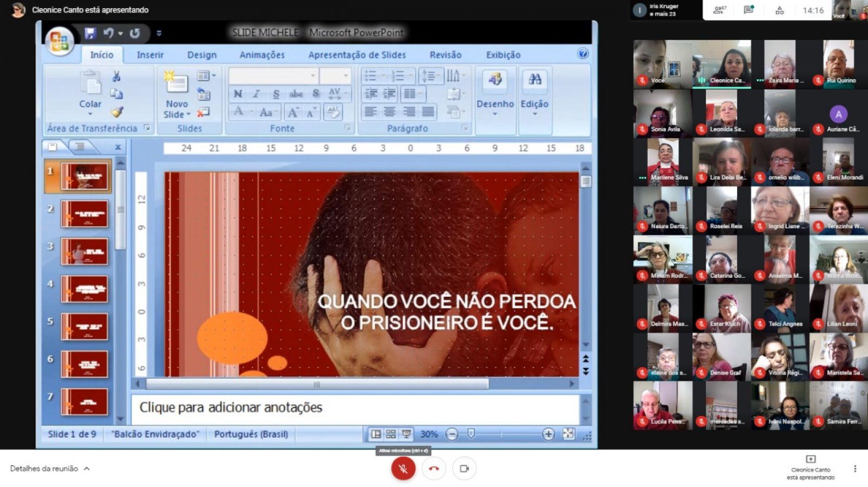Unmute the microphone in the meeting bar
Image resolution: width=868 pixels, height=487 pixels.
[403, 469]
